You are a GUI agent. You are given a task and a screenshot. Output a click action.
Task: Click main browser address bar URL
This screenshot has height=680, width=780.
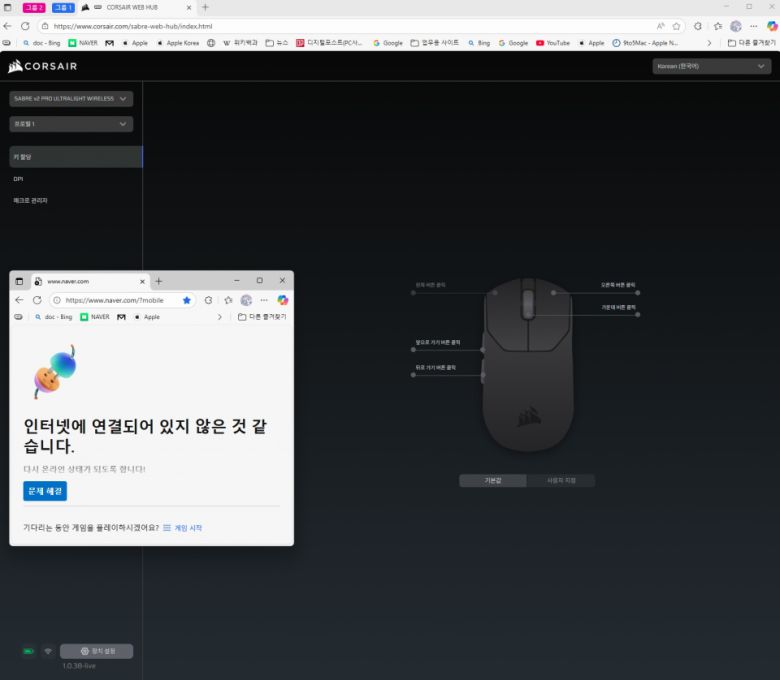pos(132,26)
